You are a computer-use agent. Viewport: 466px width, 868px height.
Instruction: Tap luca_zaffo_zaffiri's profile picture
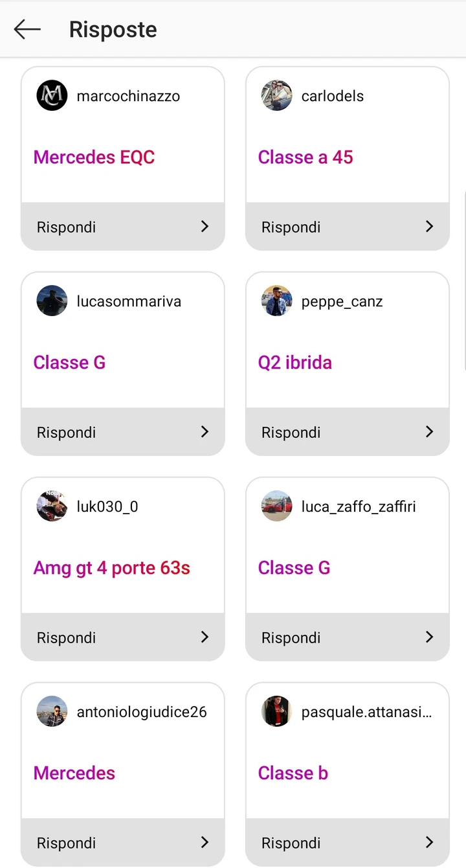pyautogui.click(x=277, y=507)
